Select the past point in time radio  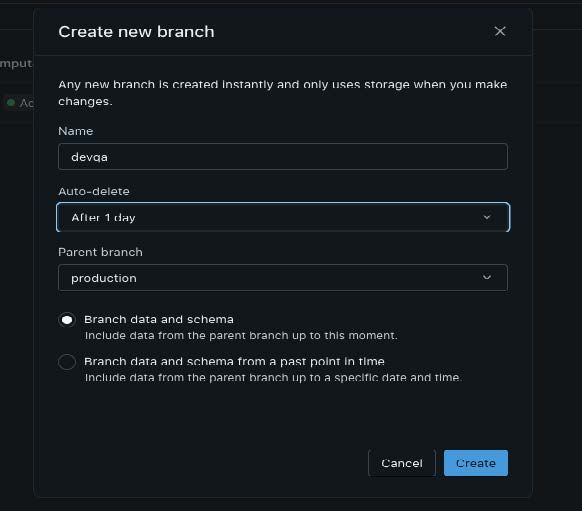coord(67,362)
